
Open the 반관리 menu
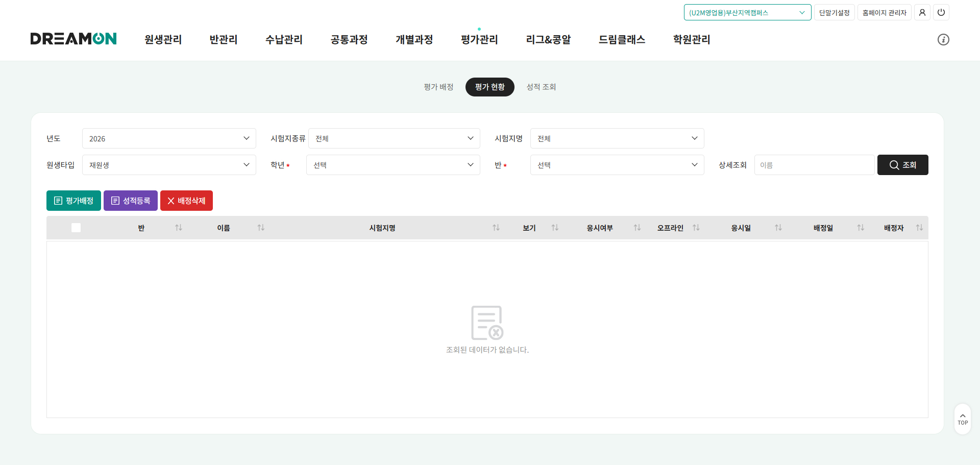[x=224, y=39]
